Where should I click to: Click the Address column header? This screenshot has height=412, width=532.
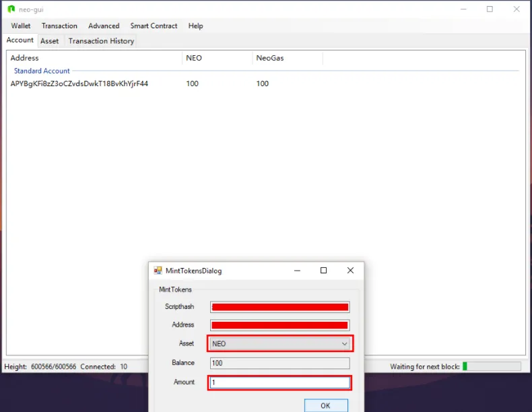coord(95,58)
